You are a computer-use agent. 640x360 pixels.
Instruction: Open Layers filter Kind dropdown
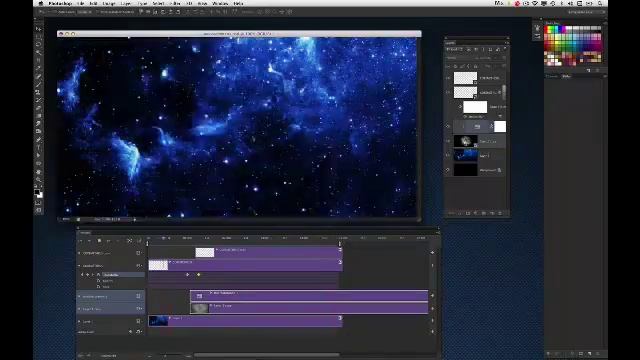click(x=454, y=49)
